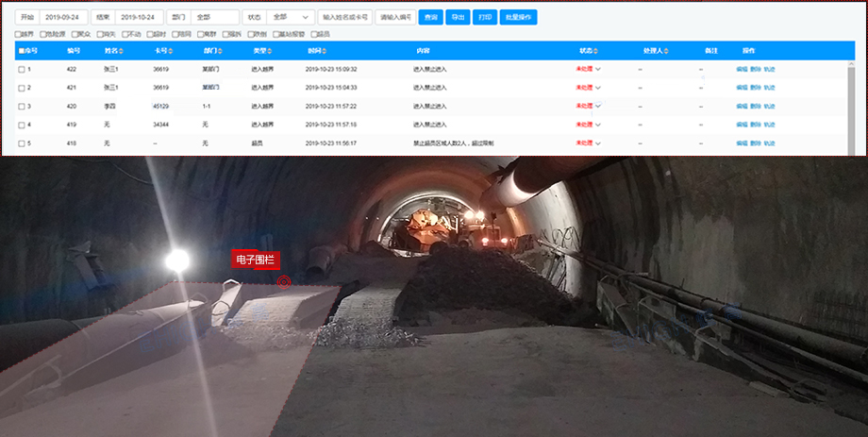Screen dimensions: 868x437
Task: Expand 未处理 status dropdown in row 1
Action: tap(598, 69)
